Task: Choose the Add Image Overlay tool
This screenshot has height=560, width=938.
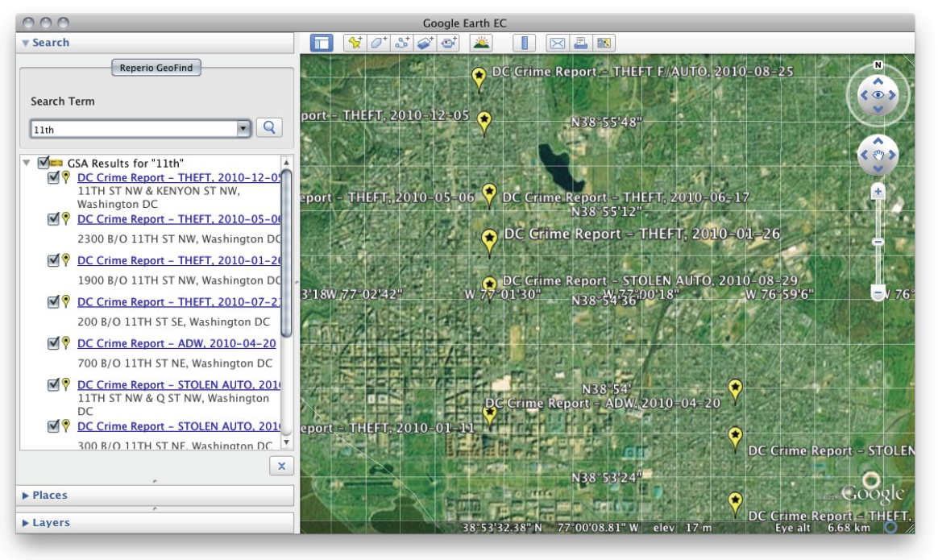Action: (x=425, y=43)
